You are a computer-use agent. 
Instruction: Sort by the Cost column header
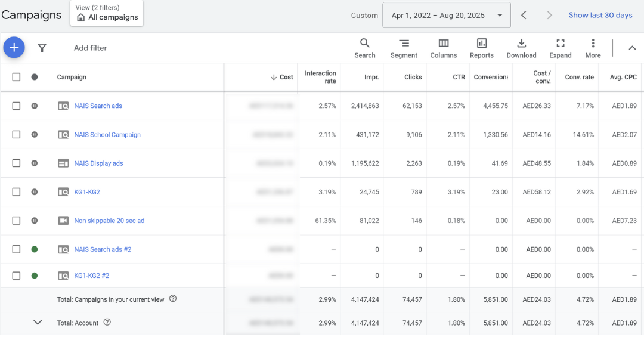tap(282, 77)
